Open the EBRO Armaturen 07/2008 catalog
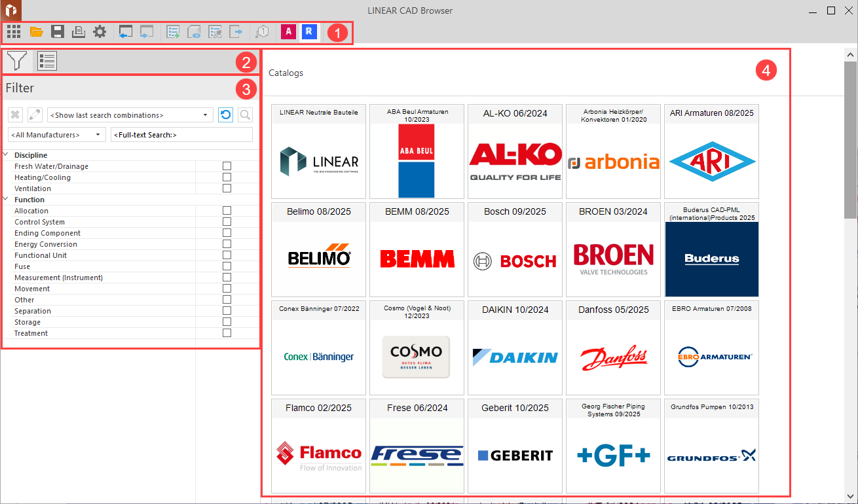The height and width of the screenshot is (504, 858). 712,348
